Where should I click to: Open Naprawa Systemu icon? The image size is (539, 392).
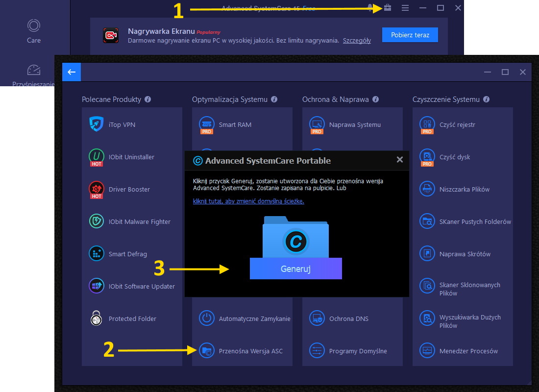(317, 125)
